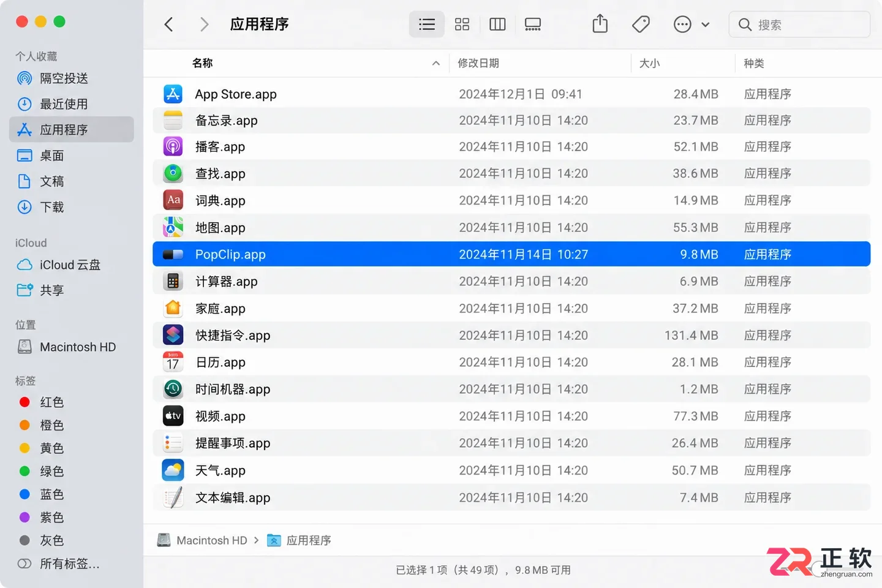Open 隔空投送 in the sidebar

point(72,78)
